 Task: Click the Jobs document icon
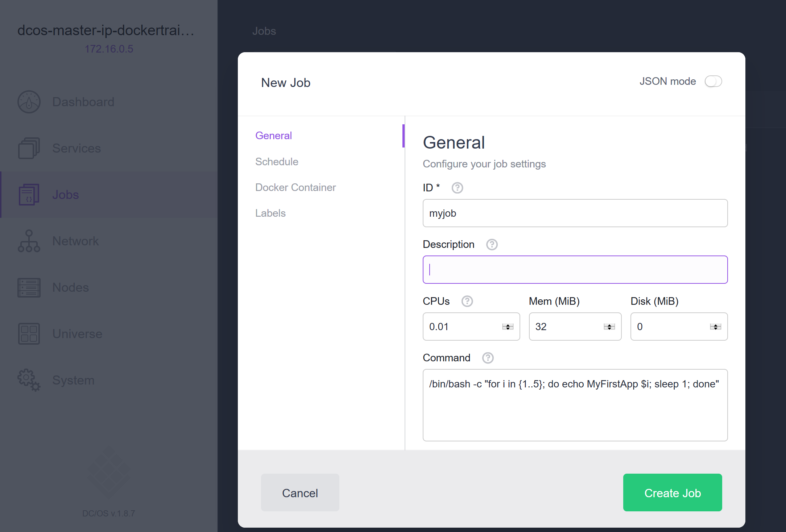[x=29, y=195]
